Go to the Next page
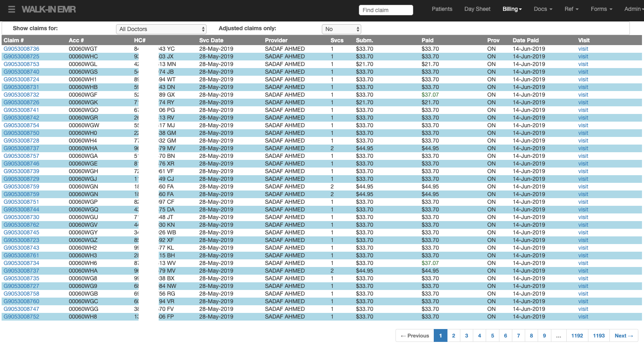 pos(624,335)
